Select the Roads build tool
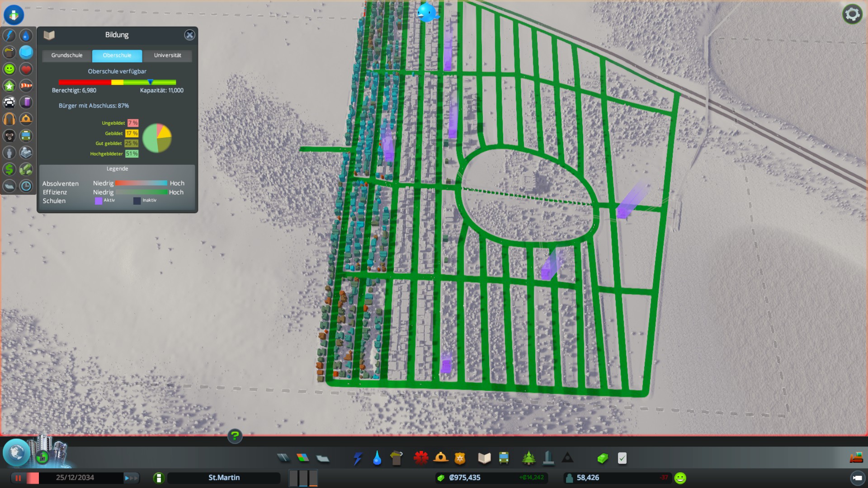The image size is (868, 488). [283, 458]
